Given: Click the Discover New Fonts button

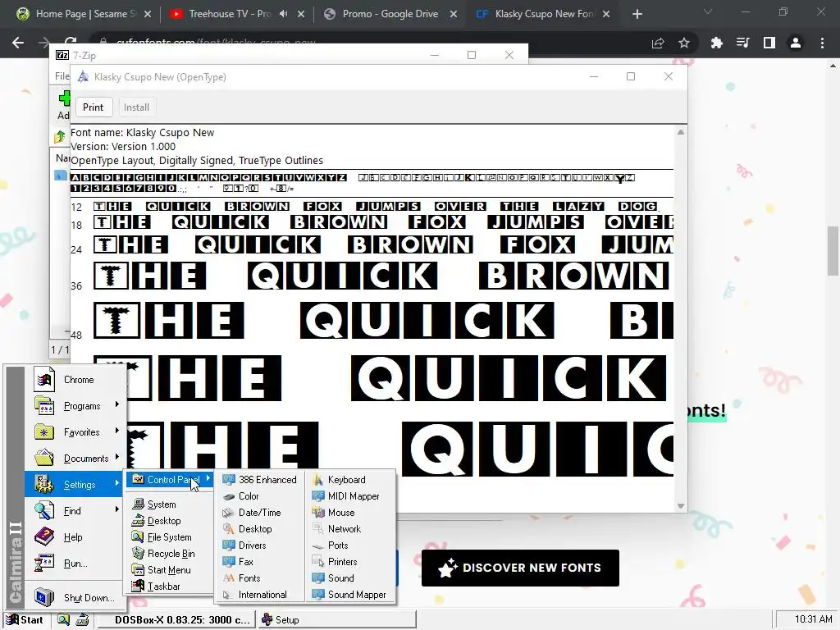Looking at the screenshot, I should (x=520, y=568).
